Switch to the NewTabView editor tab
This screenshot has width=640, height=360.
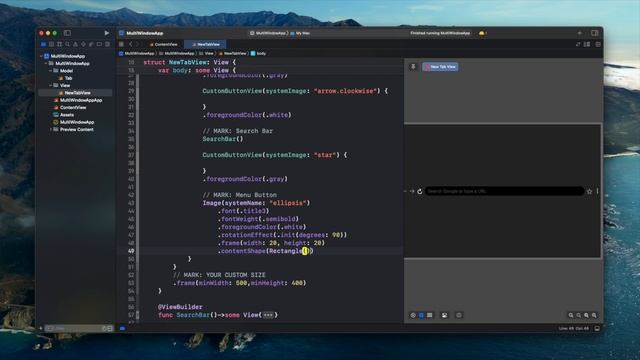click(x=205, y=44)
